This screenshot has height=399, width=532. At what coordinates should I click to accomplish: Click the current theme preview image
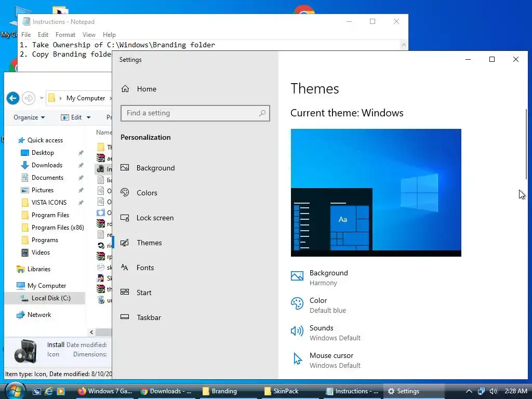[x=376, y=193]
